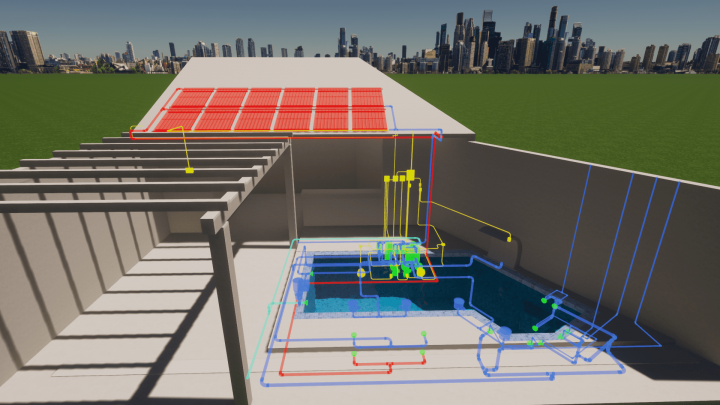Select the yellow junction box under the pergola
Viewport: 720px width, 405px height.
pos(189,171)
